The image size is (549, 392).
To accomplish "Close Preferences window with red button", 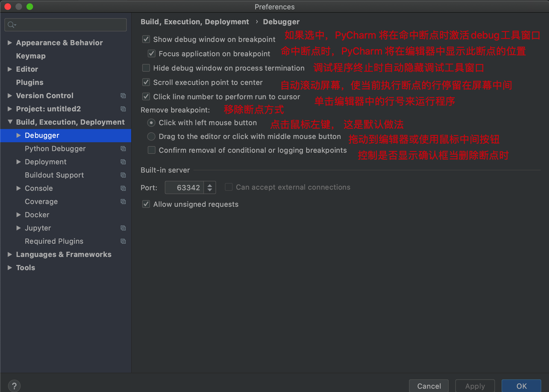I will tap(8, 7).
